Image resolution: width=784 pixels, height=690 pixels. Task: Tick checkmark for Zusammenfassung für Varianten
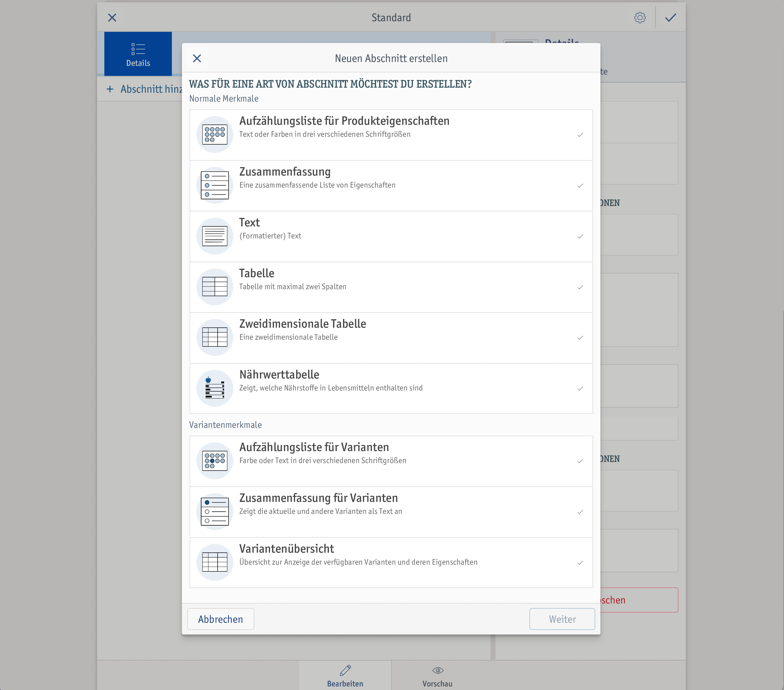(x=580, y=512)
